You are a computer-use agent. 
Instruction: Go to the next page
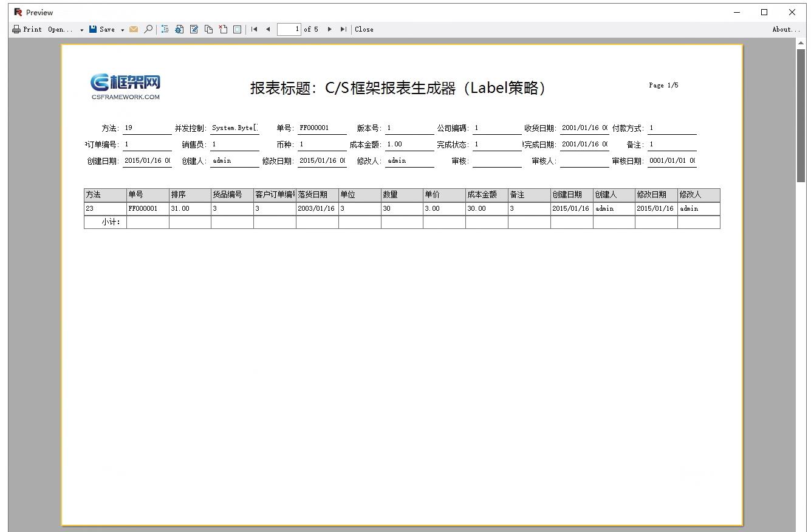tap(330, 29)
